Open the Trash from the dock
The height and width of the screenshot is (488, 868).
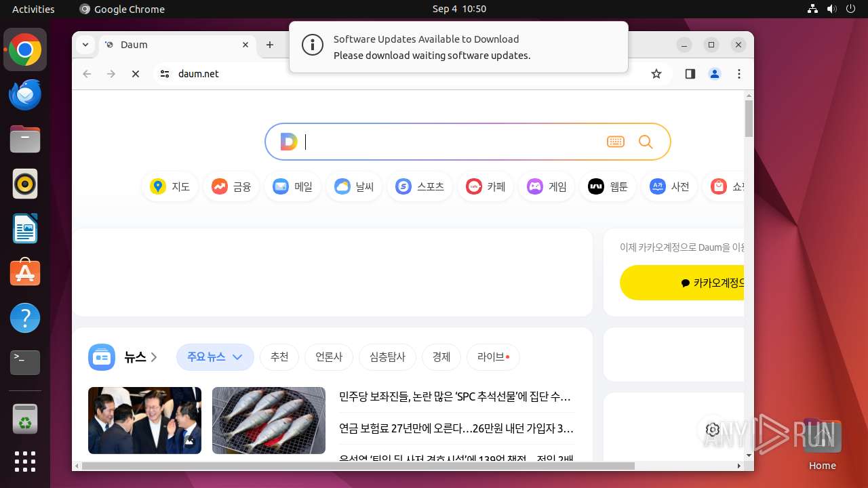coord(25,419)
